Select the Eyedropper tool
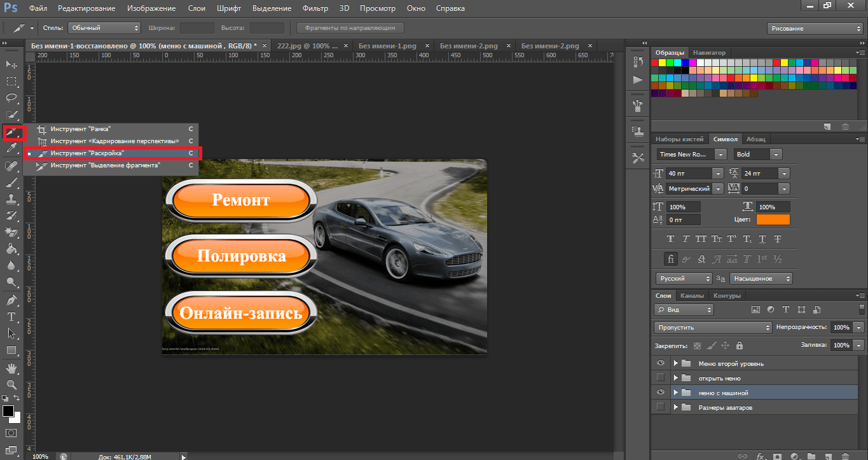 point(11,149)
